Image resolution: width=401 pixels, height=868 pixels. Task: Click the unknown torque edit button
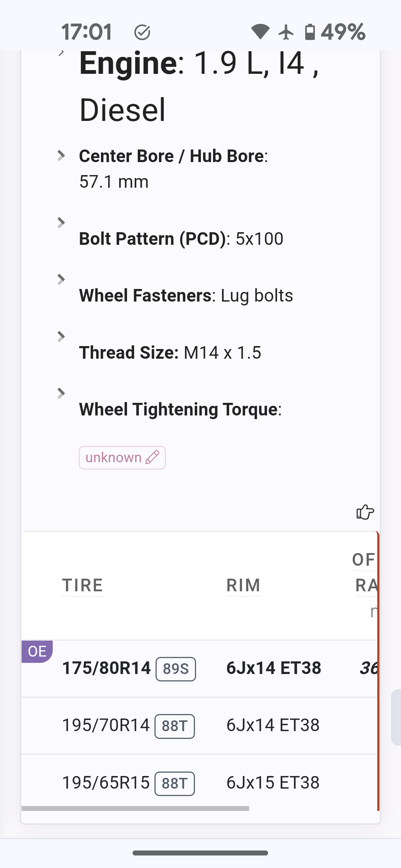[x=122, y=458]
